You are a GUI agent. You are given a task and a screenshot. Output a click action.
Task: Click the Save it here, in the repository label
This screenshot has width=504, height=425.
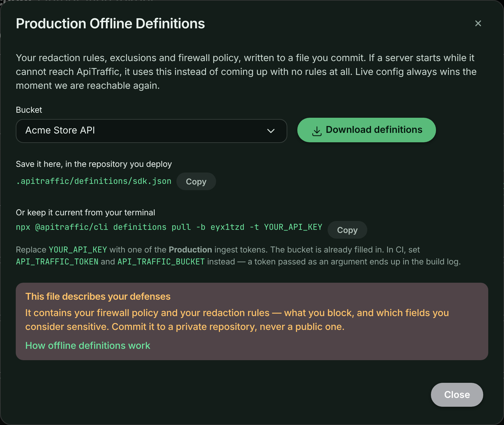(94, 164)
